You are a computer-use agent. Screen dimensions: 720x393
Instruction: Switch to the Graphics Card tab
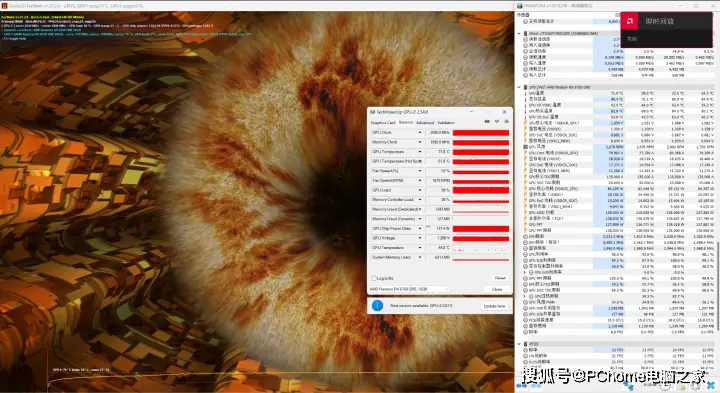click(x=382, y=123)
